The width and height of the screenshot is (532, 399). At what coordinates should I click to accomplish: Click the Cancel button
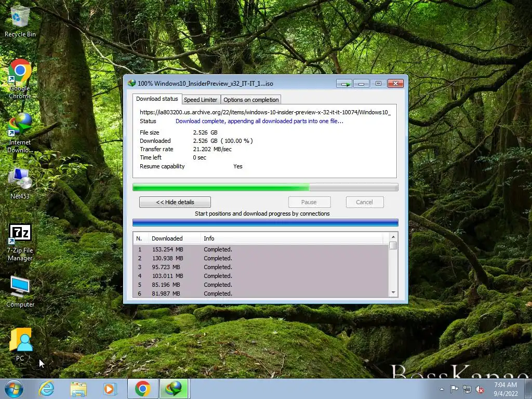364,202
